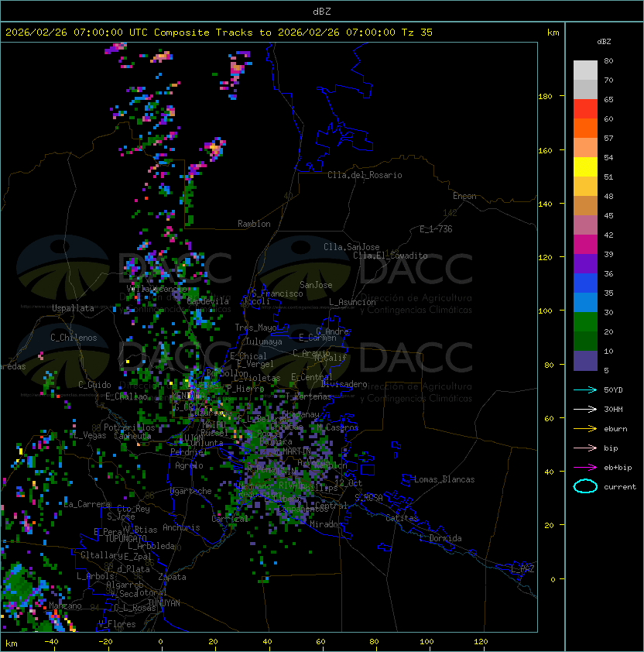
Task: Click the E_1-736 map label
Action: point(436,229)
